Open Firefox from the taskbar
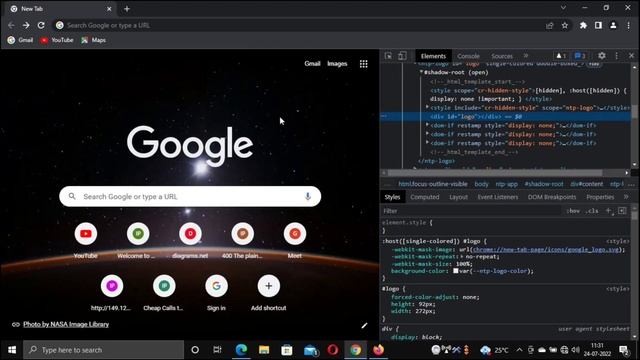This screenshot has height=360, width=640. coord(378,350)
